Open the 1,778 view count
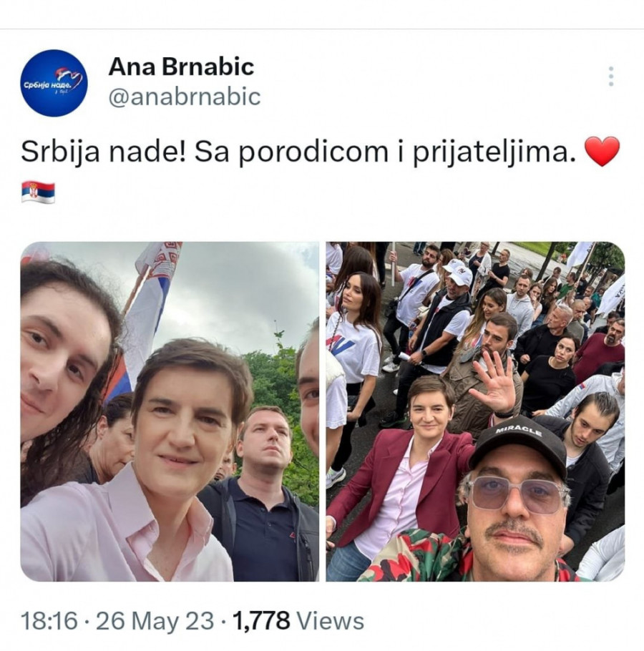This screenshot has width=644, height=651. (x=261, y=621)
